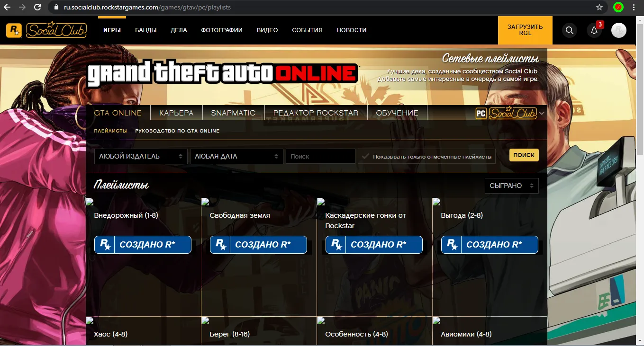Image resolution: width=644 pixels, height=346 pixels.
Task: Open Каскадерские гонки от Rockstar playlist
Action: 365,221
